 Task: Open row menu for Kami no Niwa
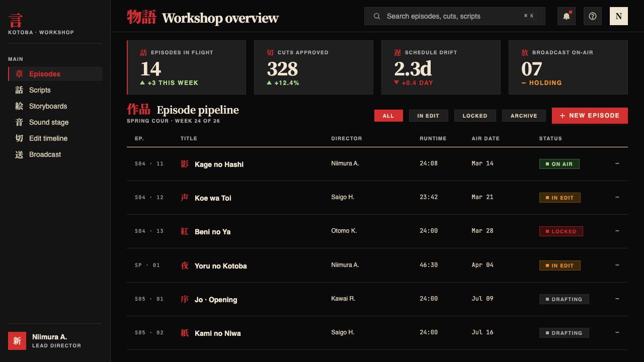(x=617, y=332)
